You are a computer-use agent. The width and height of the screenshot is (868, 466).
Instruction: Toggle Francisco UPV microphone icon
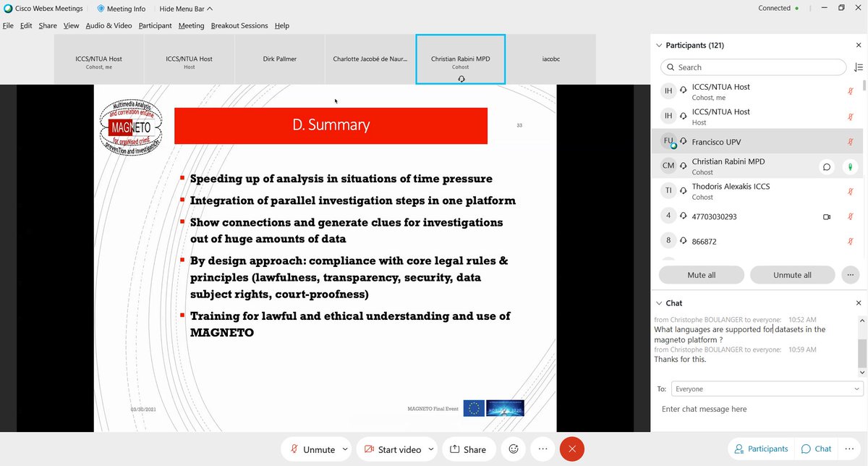[x=851, y=142]
